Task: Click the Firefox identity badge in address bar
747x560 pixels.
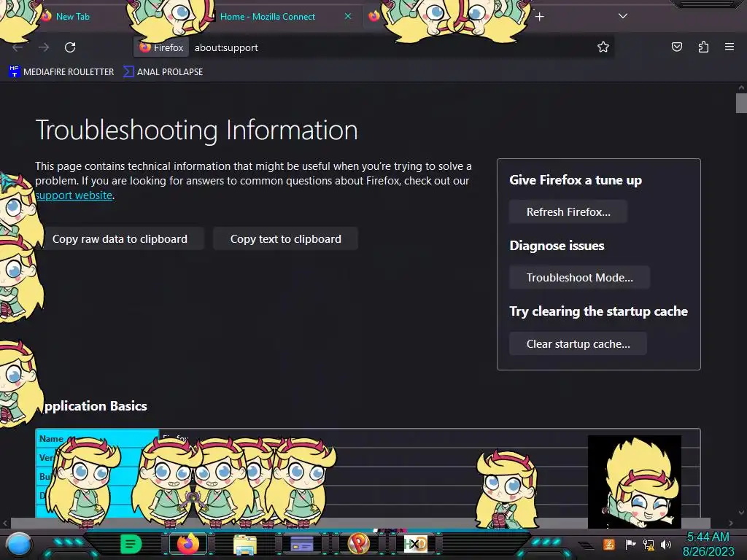Action: pyautogui.click(x=161, y=47)
